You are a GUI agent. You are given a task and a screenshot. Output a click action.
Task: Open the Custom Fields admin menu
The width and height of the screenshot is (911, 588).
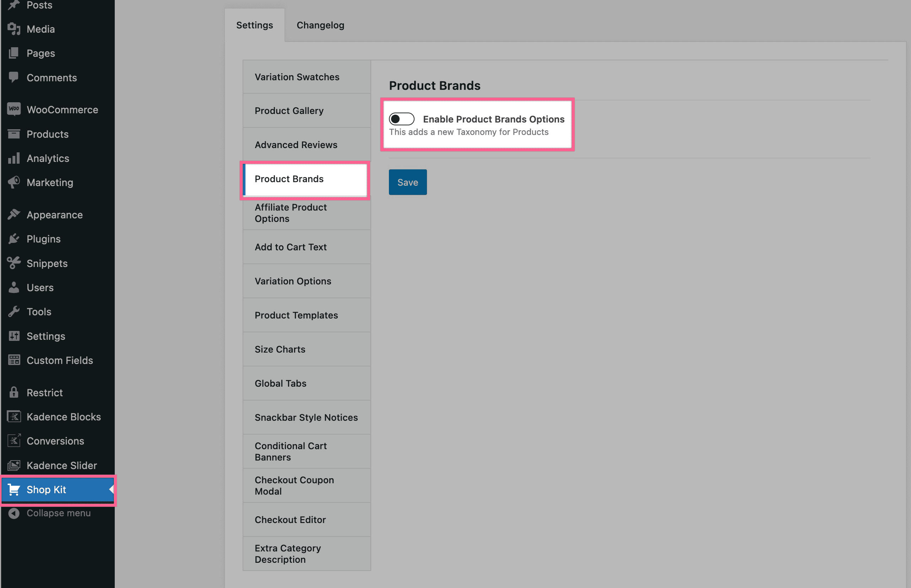click(60, 360)
